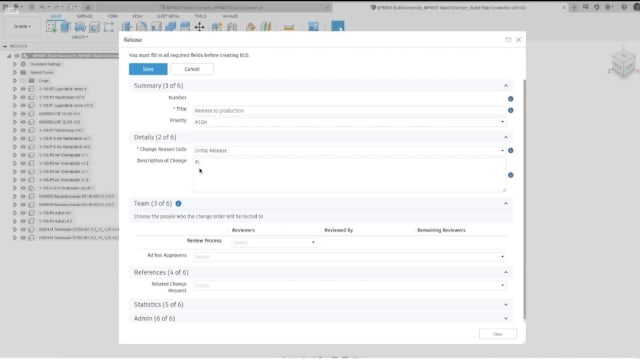The height and width of the screenshot is (363, 640).
Task: Collapse the Details (2 of 6) section
Action: (x=506, y=137)
